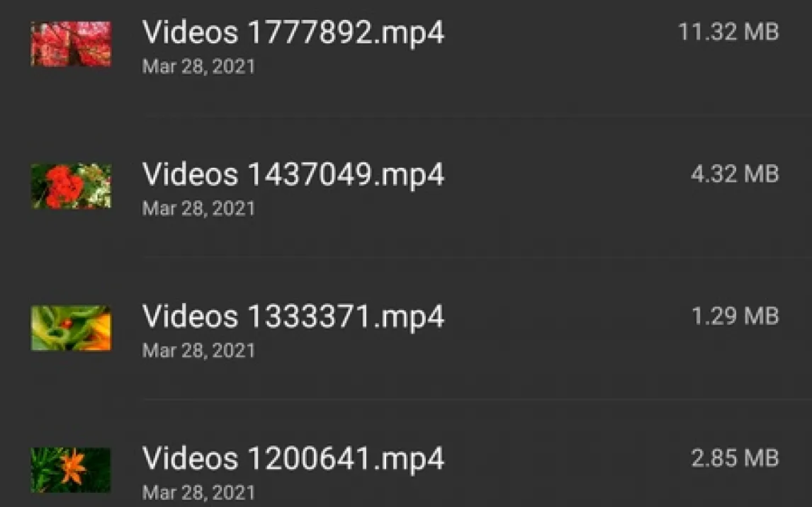
Task: Select file Videos 1333371.mp4
Action: (x=293, y=316)
